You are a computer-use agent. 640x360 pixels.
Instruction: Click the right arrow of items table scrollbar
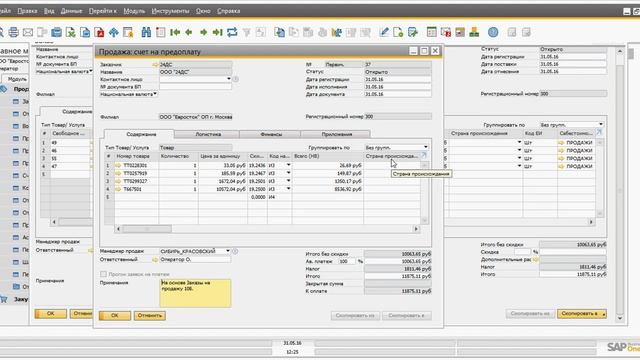pos(416,229)
